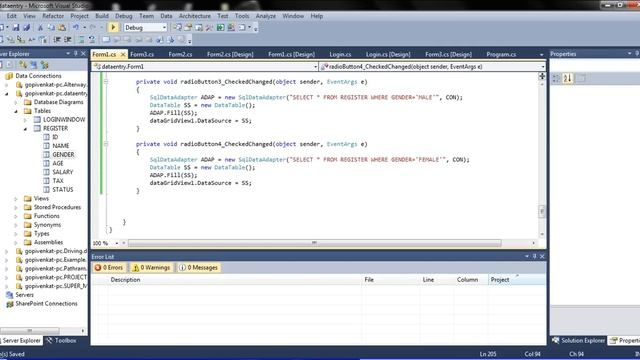Switch to the Login.cs [Design] tab
The width and height of the screenshot is (640, 360).
388,54
